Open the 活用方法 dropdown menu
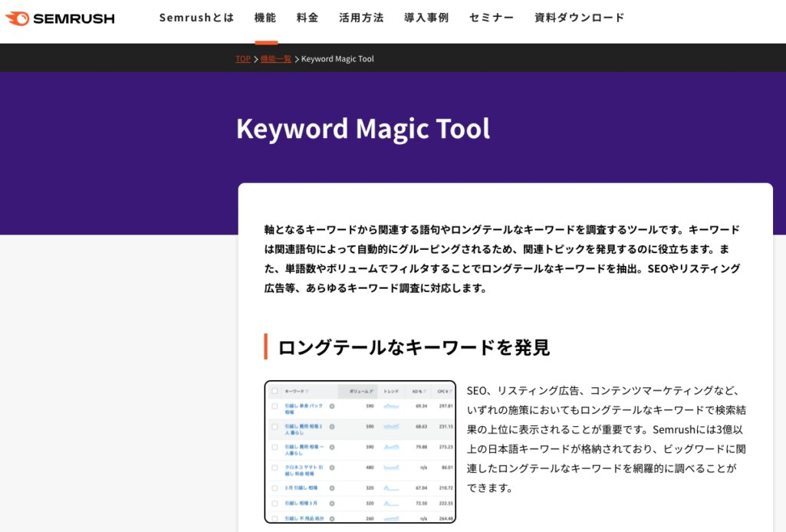 [360, 17]
